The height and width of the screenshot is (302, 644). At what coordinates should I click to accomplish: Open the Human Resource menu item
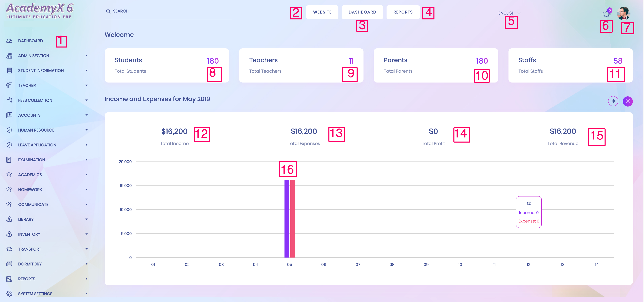(x=36, y=130)
